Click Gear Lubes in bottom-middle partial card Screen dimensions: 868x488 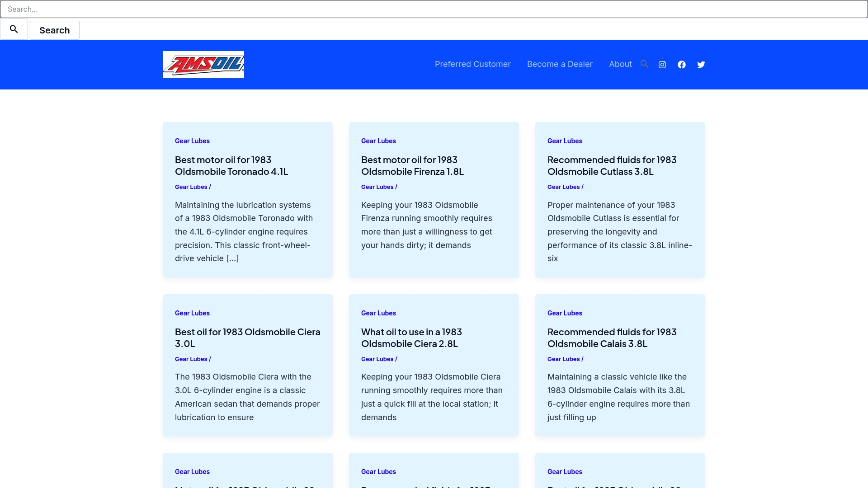pos(378,472)
